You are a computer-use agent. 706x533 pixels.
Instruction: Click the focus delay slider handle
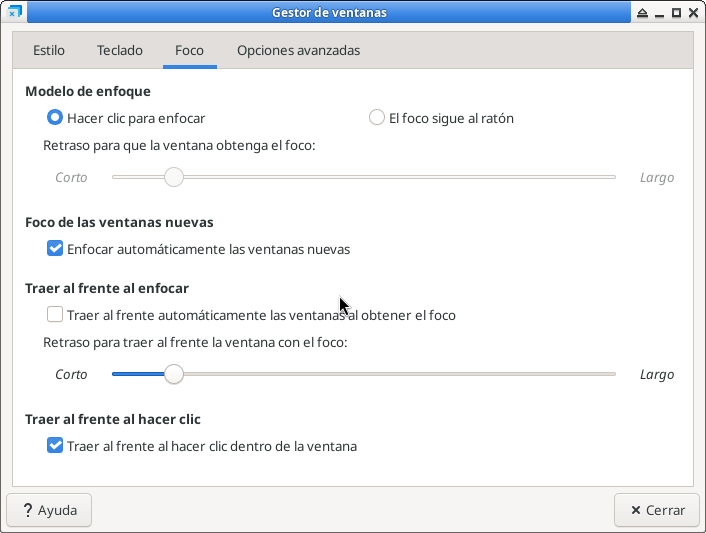pos(174,177)
